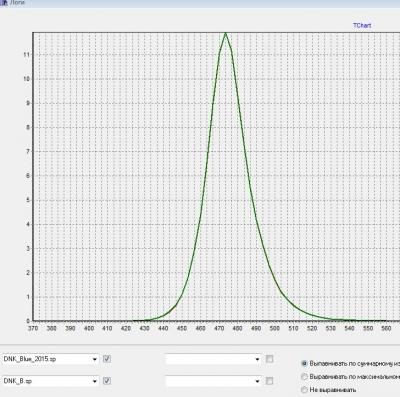Toggle the checkbox next to DNK_B.sp
The height and width of the screenshot is (397, 400).
pyautogui.click(x=107, y=381)
